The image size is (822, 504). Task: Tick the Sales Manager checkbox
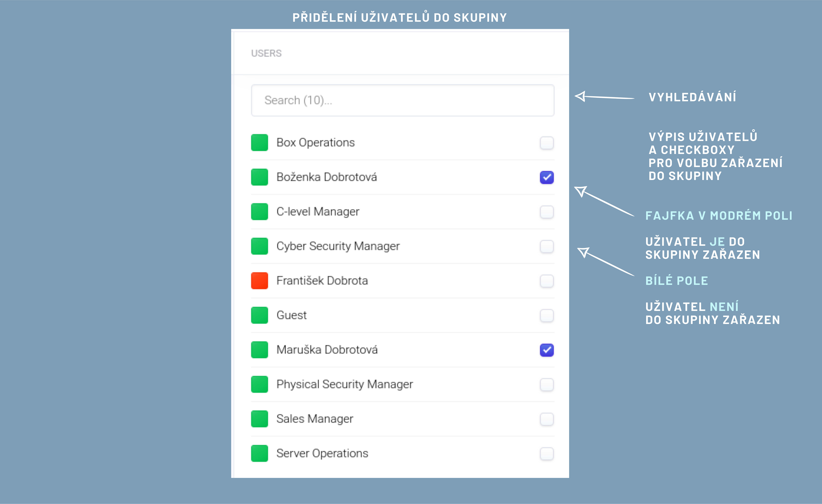pos(546,419)
